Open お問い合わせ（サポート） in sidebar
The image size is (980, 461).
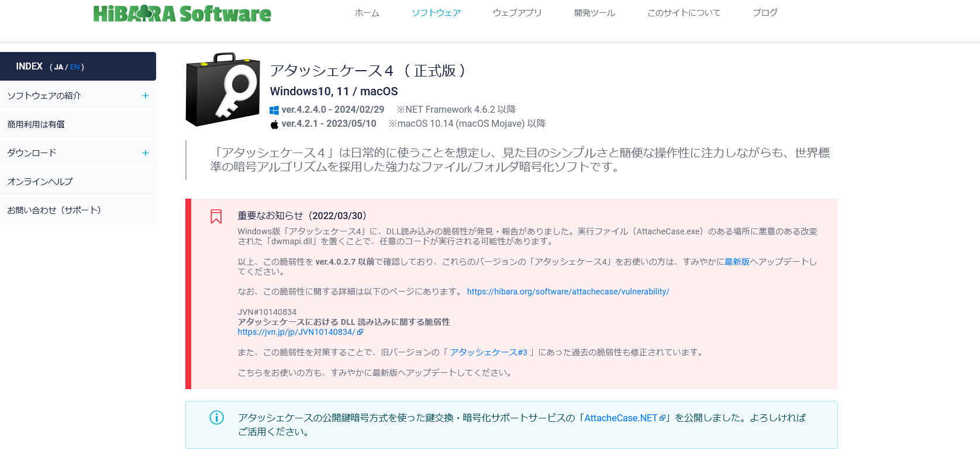coord(54,210)
